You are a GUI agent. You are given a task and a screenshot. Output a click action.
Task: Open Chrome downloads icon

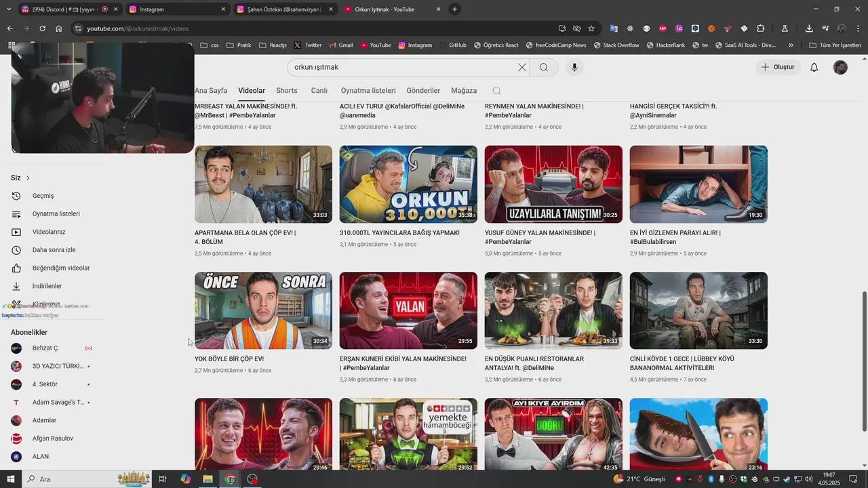click(x=809, y=28)
